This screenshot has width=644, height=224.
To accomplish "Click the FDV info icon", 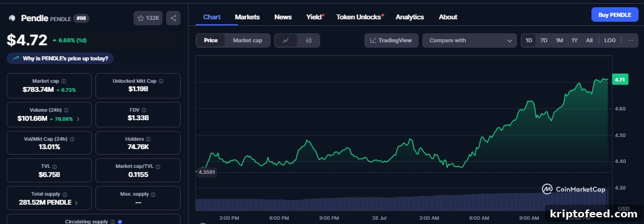I will click(144, 110).
